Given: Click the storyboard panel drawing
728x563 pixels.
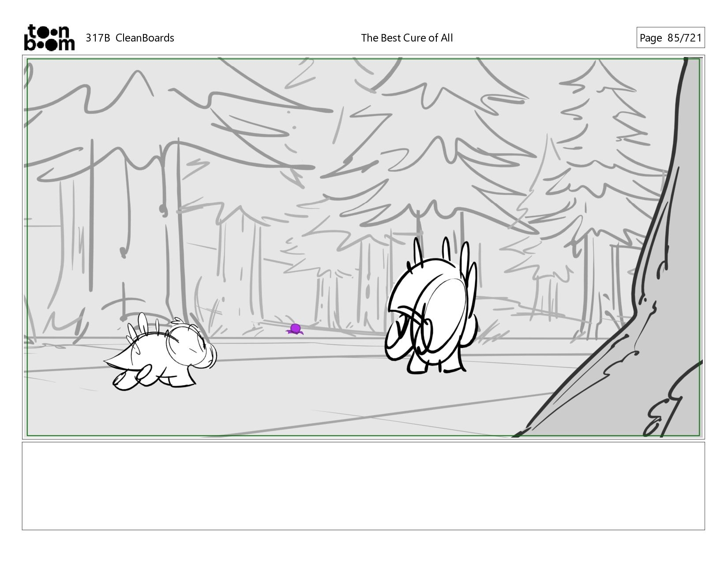Looking at the screenshot, I should coord(363,247).
